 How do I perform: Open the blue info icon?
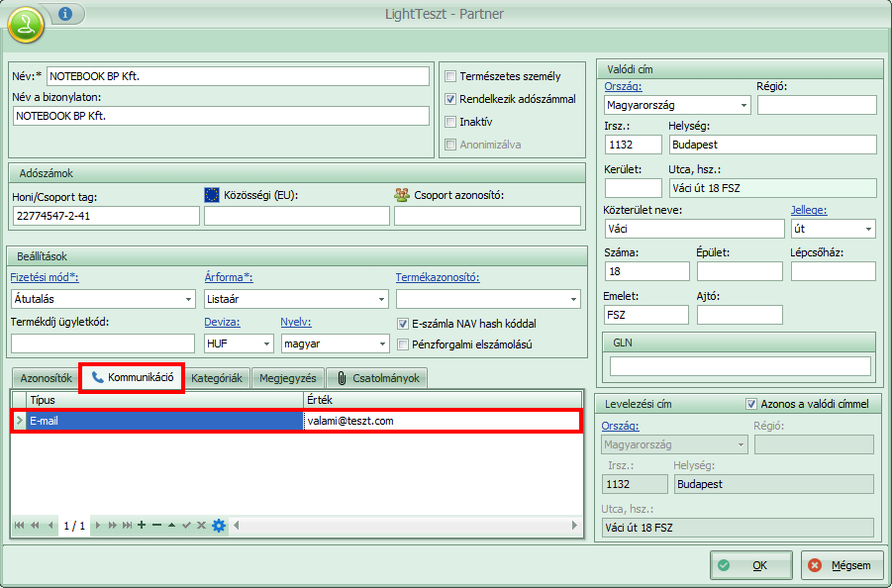pyautogui.click(x=65, y=14)
